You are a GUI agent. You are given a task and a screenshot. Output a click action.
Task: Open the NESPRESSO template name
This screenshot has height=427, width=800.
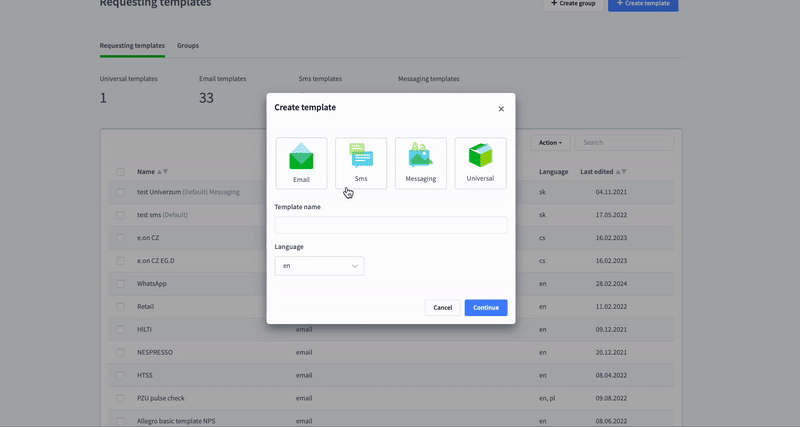[155, 353]
